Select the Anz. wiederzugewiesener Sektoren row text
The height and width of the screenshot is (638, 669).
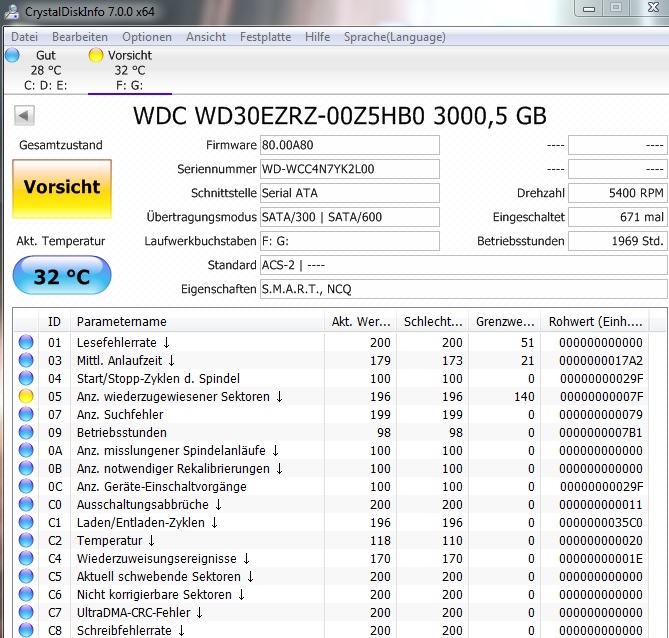pyautogui.click(x=180, y=396)
